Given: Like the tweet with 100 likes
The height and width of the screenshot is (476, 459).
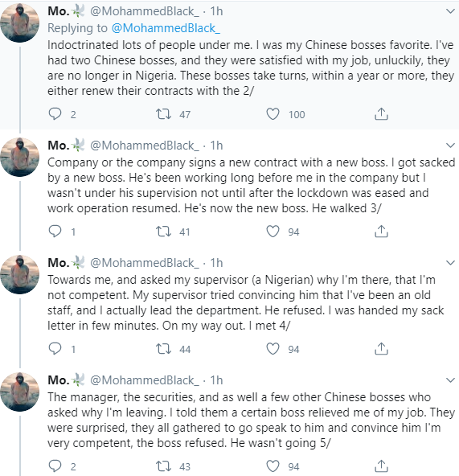Looking at the screenshot, I should [273, 114].
